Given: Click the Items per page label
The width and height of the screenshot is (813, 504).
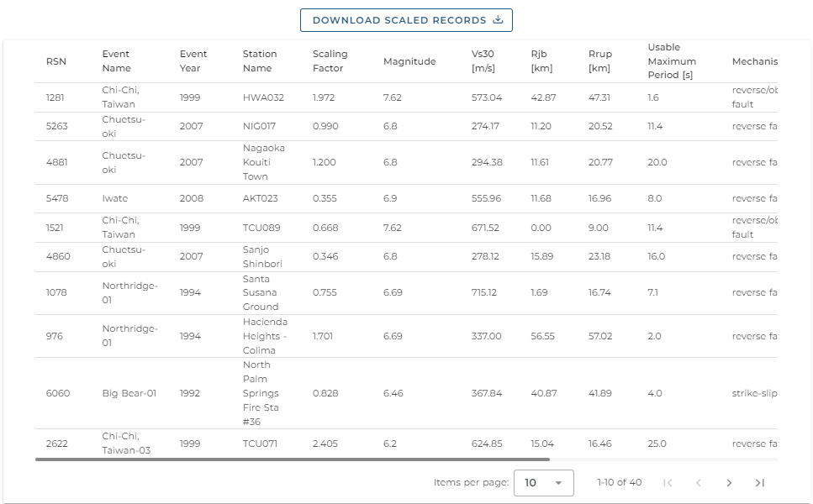Looking at the screenshot, I should (x=471, y=482).
